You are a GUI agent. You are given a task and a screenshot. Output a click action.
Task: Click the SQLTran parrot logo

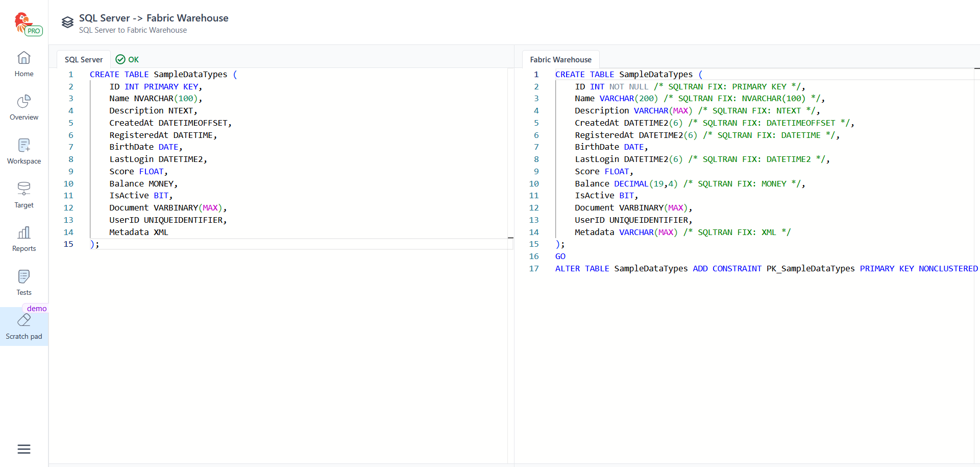tap(22, 22)
